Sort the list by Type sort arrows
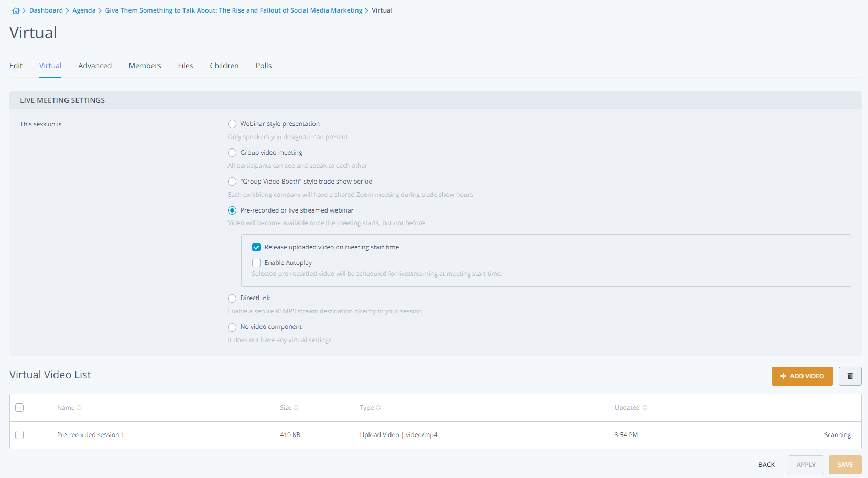 click(x=378, y=408)
